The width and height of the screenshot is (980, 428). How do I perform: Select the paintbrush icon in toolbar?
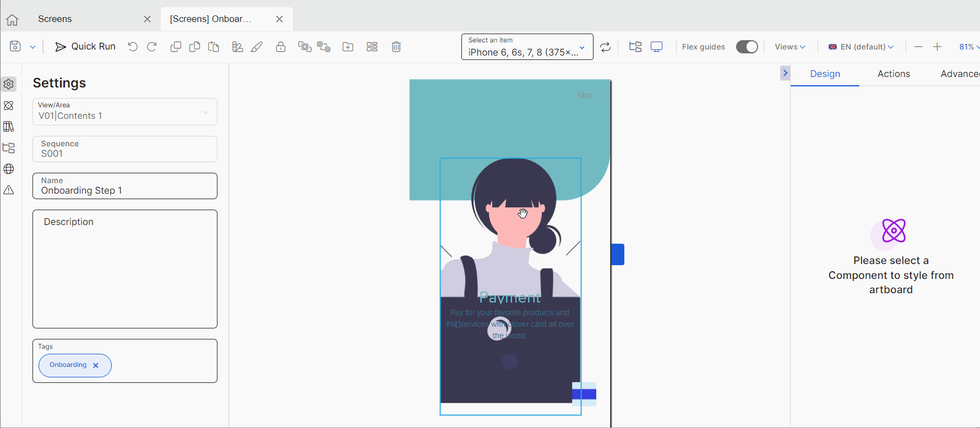click(257, 47)
